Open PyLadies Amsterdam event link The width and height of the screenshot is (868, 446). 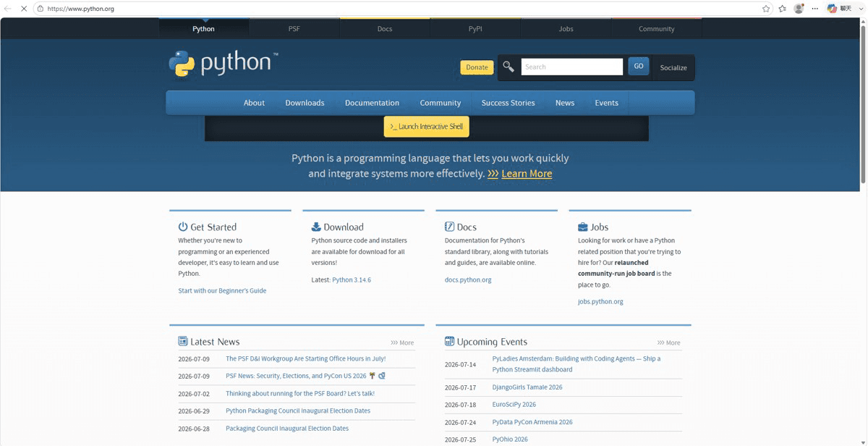[x=576, y=364]
